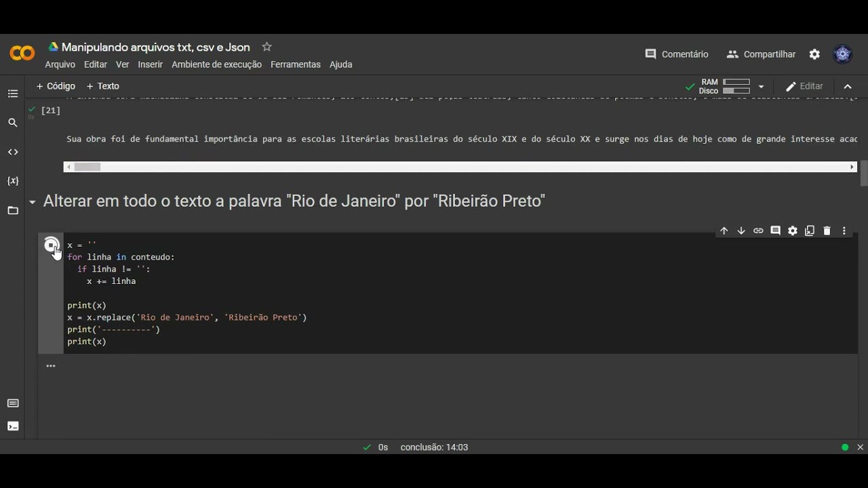Open the Ferramentas menu
Image resolution: width=868 pixels, height=488 pixels.
[x=296, y=64]
